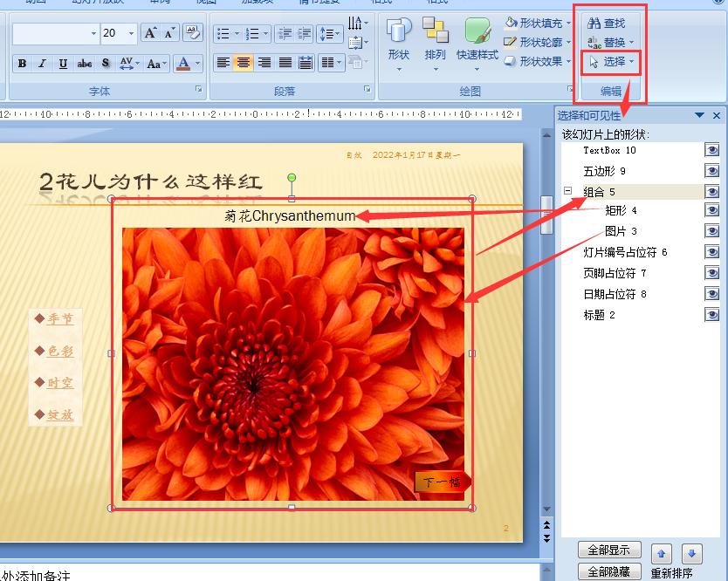Toggle visibility of TextBox 10
The image size is (728, 581).
point(711,150)
